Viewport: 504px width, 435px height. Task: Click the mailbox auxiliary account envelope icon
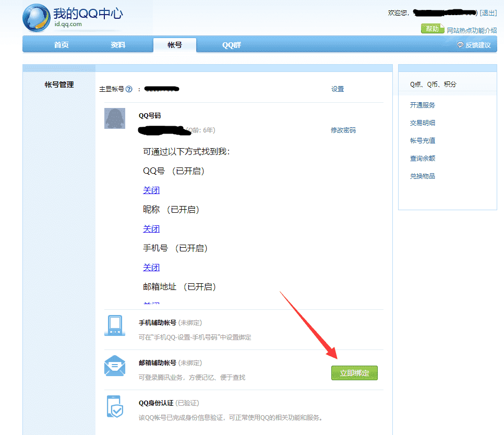[115, 366]
